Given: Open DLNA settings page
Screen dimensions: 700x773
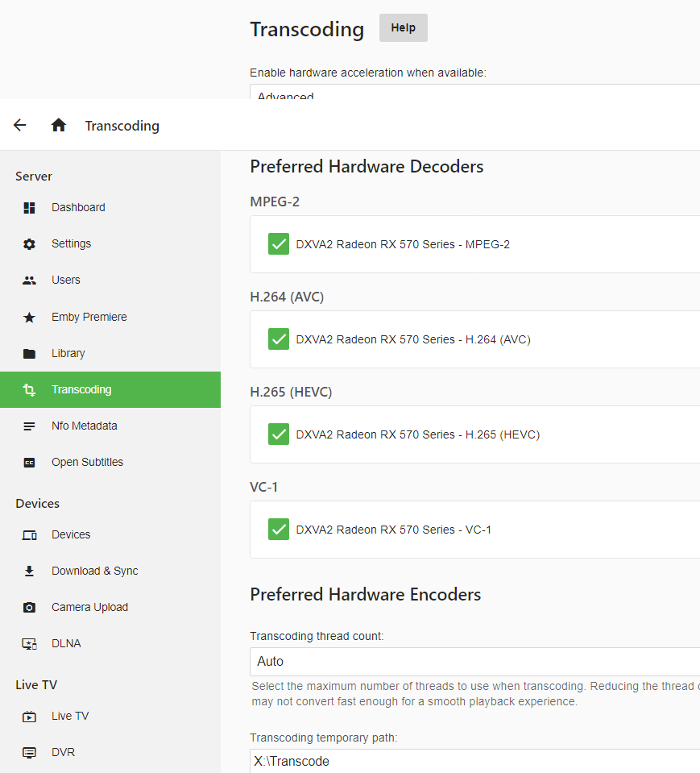Looking at the screenshot, I should (66, 643).
